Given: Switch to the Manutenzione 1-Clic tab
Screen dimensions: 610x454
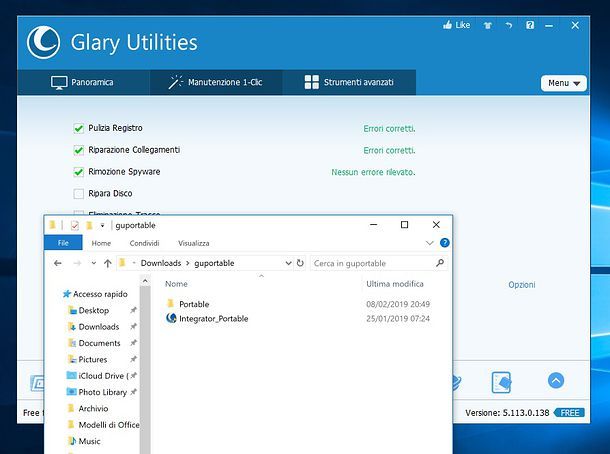Looking at the screenshot, I should [215, 82].
